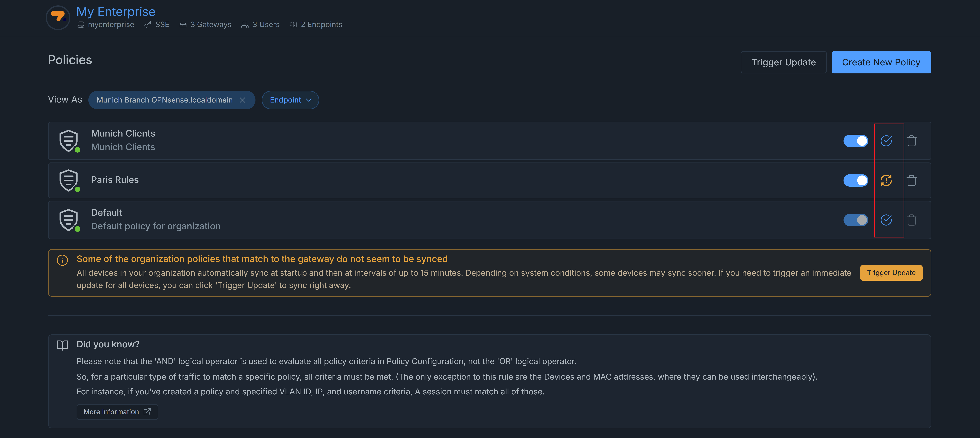Screen dimensions: 980x438
Task: Open the Default policy name
Action: (x=106, y=213)
